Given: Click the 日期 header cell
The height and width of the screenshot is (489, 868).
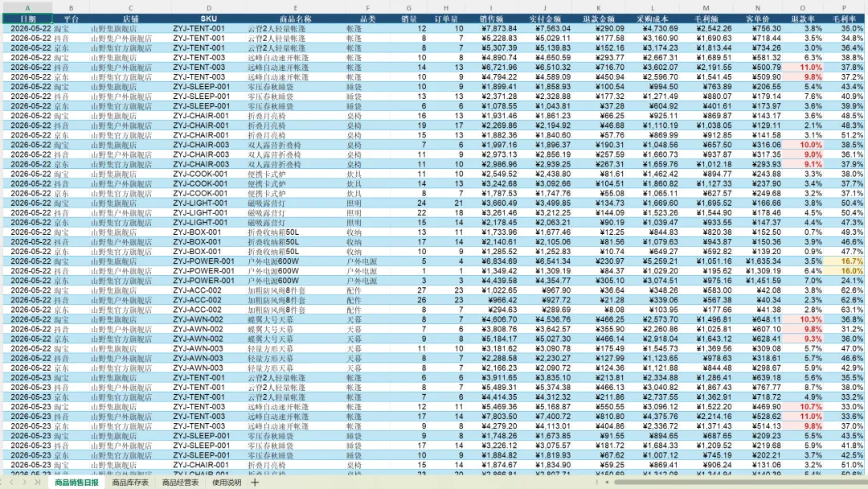Looking at the screenshot, I should click(27, 18).
